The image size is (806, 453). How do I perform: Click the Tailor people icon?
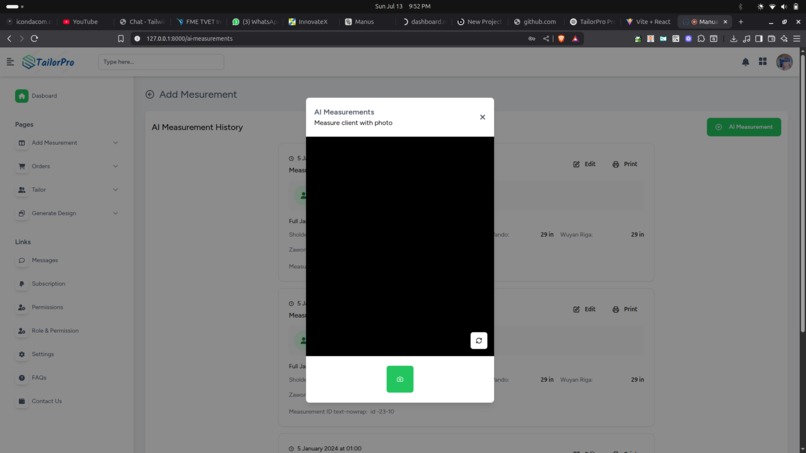22,190
